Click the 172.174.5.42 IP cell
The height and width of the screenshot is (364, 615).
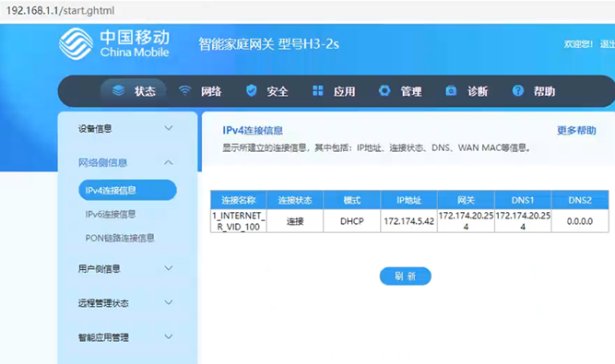coord(409,221)
